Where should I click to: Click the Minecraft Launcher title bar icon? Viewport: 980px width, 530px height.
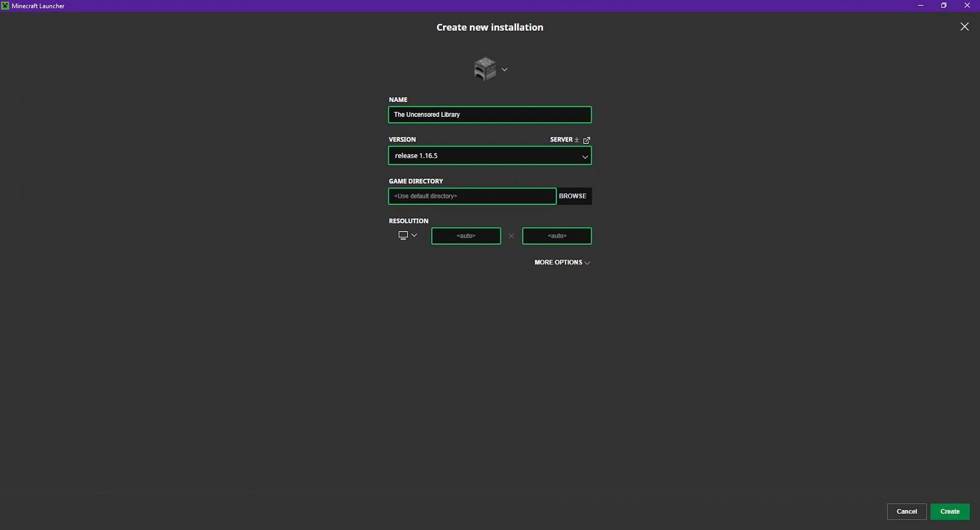(5, 6)
